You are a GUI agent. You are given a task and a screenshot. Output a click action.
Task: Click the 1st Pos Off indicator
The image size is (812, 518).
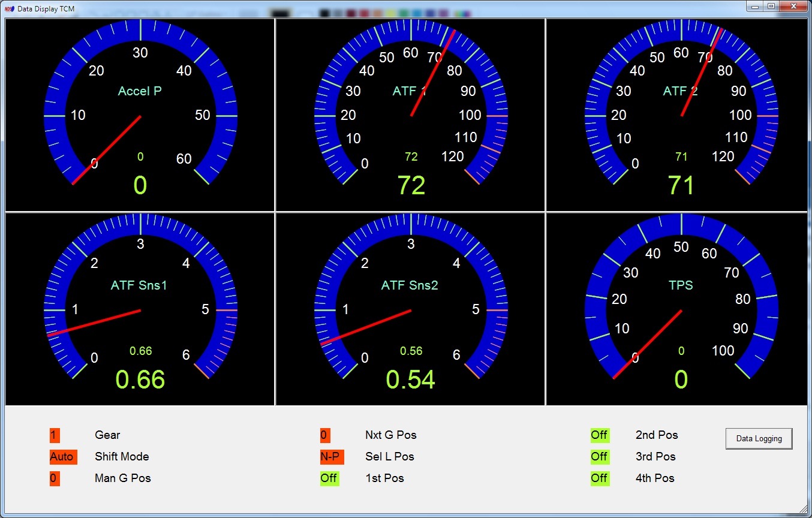[x=329, y=478]
